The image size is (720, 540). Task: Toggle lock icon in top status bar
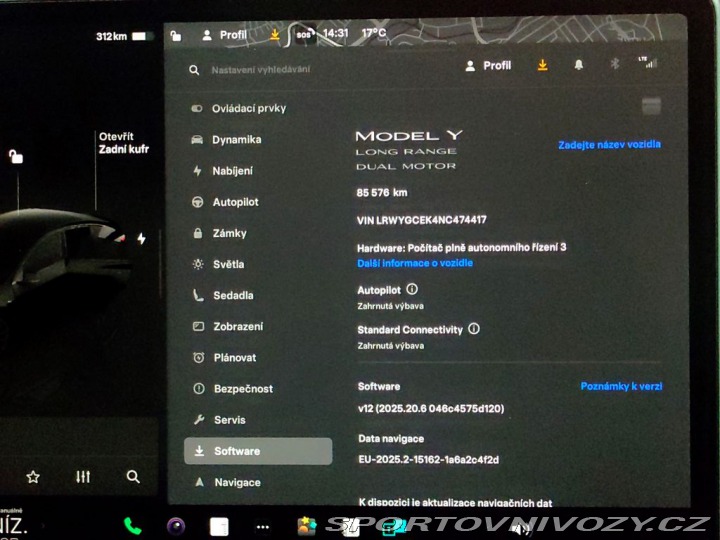click(176, 35)
